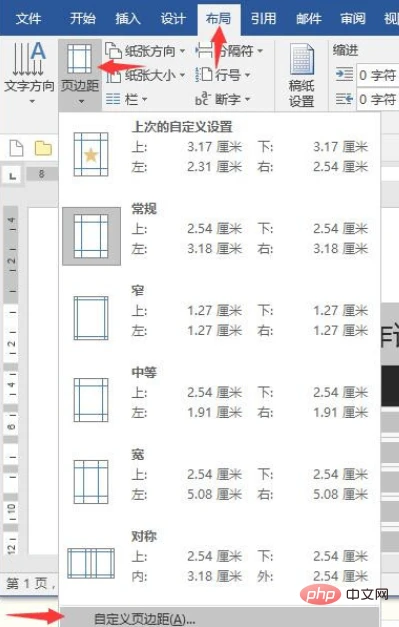Click the vertical ruler on the left
Image resolution: width=399 pixels, height=627 pixels.
pos(11,380)
